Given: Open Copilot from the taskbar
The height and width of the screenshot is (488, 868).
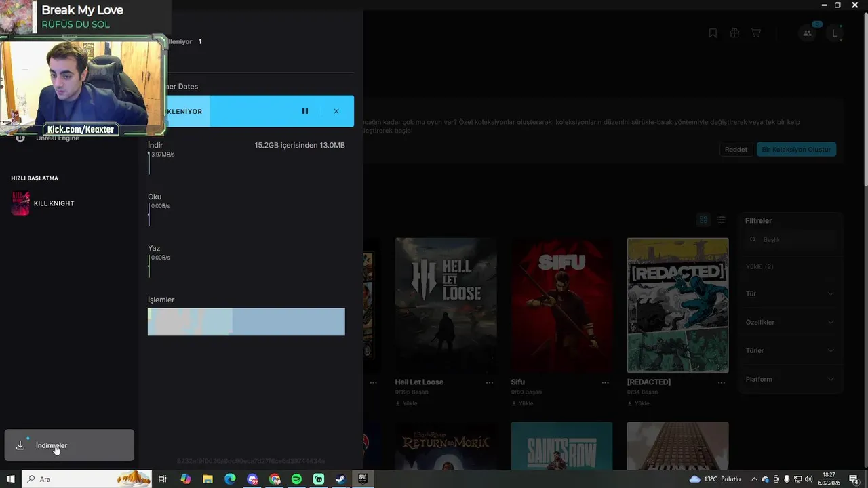Looking at the screenshot, I should coord(186,479).
